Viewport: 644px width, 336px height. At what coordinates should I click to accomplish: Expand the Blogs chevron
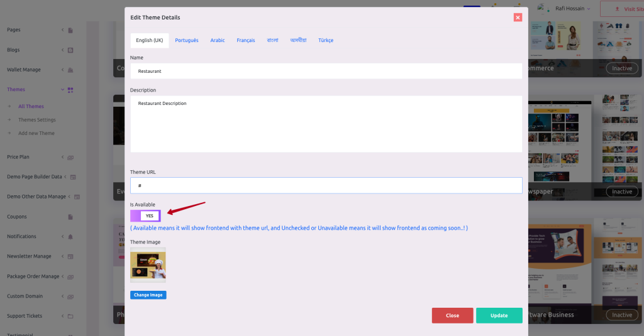point(62,50)
